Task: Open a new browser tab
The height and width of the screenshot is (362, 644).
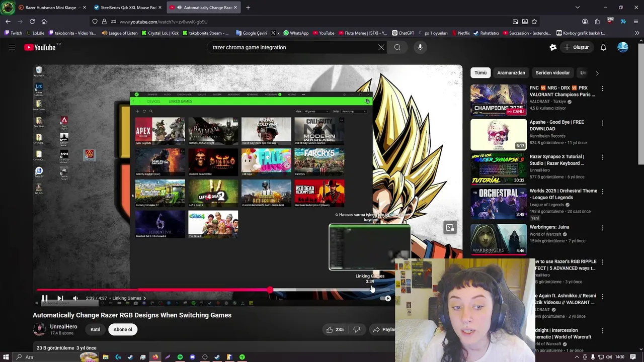Action: 248,8
